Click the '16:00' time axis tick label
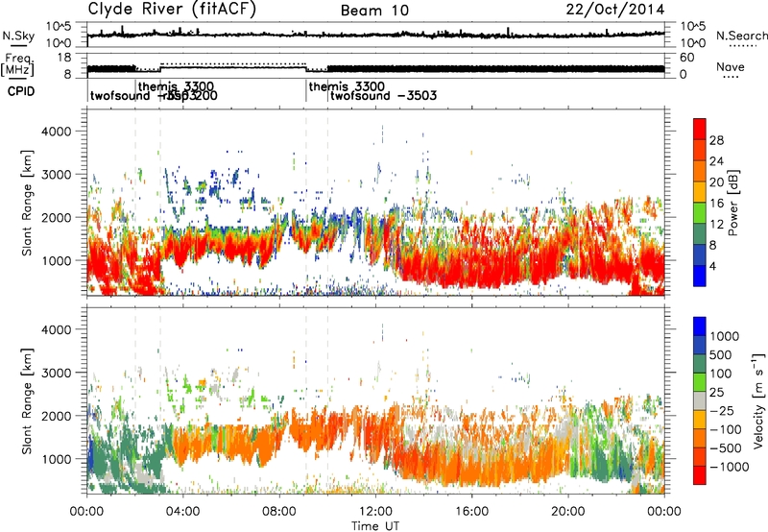Viewport: 768px width, 532px height. click(471, 511)
